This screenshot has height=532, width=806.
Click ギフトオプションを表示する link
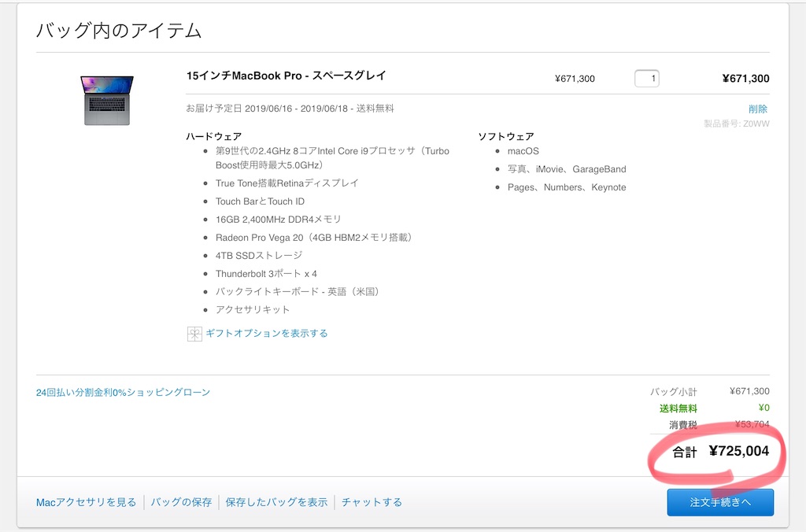pyautogui.click(x=266, y=333)
